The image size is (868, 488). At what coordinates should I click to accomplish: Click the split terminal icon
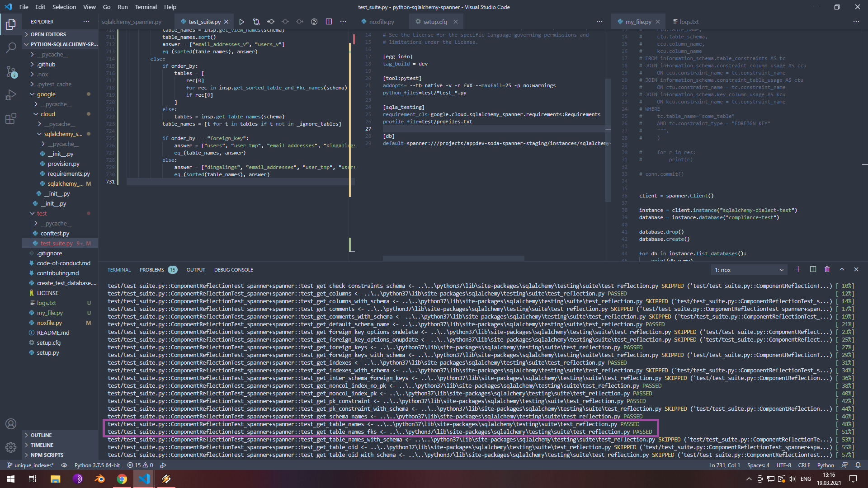pyautogui.click(x=812, y=269)
